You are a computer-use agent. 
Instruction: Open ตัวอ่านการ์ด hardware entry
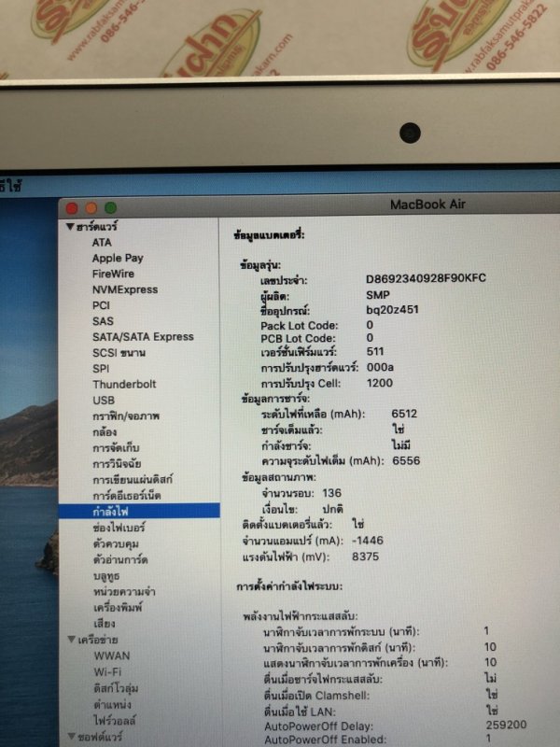click(x=120, y=559)
